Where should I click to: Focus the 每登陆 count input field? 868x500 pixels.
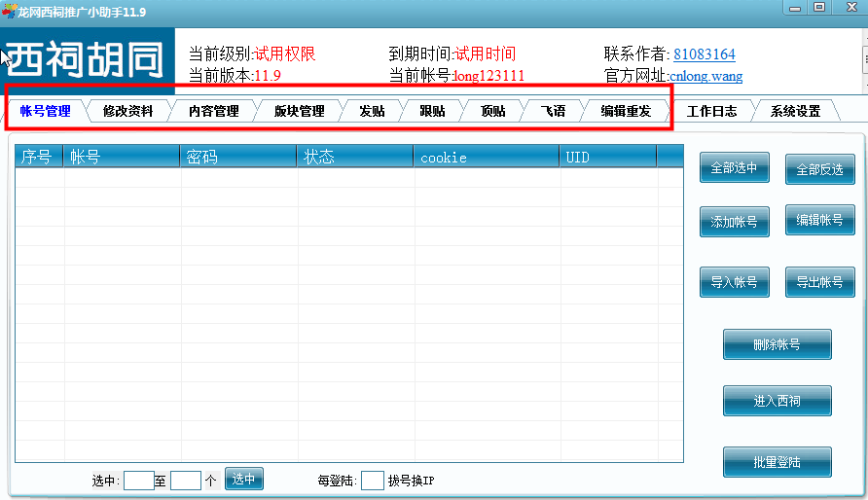pos(372,481)
